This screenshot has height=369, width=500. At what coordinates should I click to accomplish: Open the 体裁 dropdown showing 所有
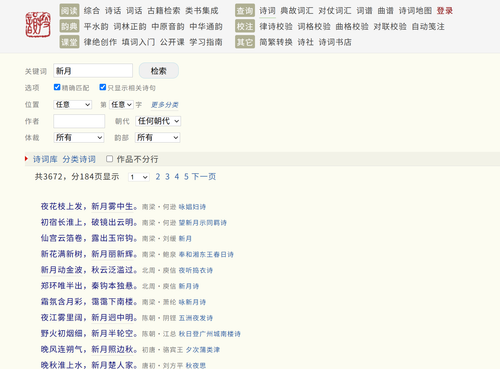[x=79, y=137]
